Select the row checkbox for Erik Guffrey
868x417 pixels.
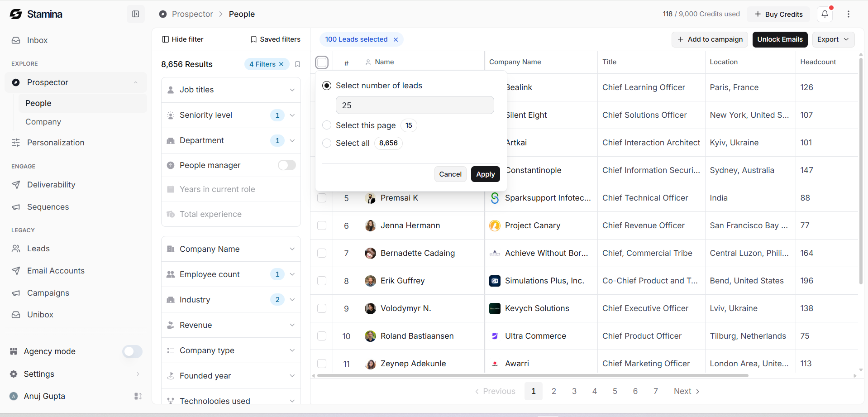point(322,281)
